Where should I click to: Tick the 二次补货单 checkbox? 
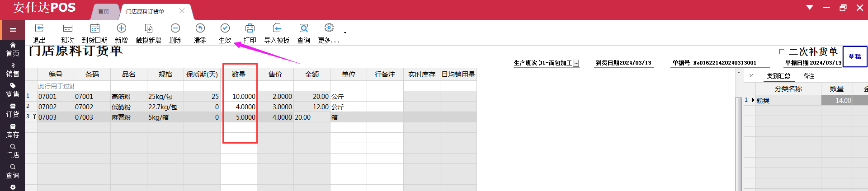(x=782, y=51)
